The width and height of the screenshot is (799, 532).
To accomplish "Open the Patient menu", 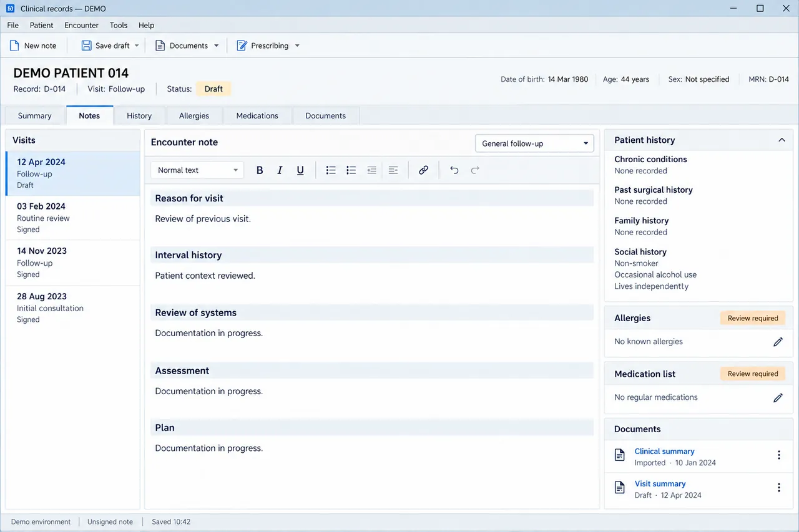I will tap(42, 26).
